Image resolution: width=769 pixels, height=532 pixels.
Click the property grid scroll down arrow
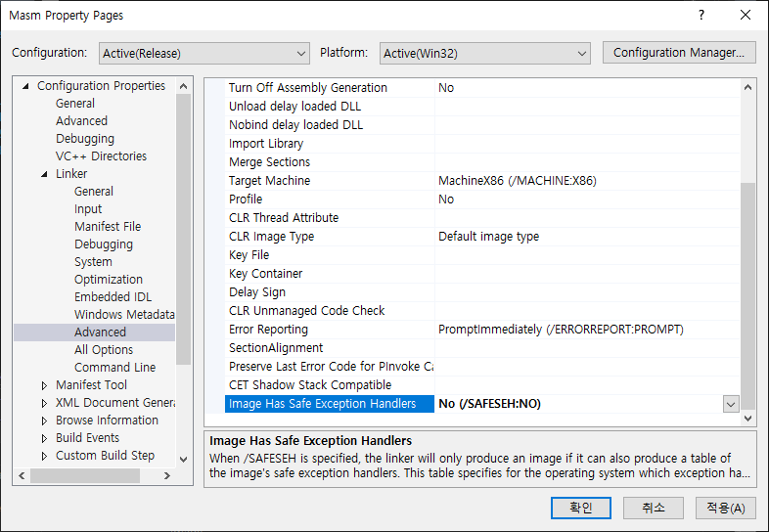click(x=747, y=419)
